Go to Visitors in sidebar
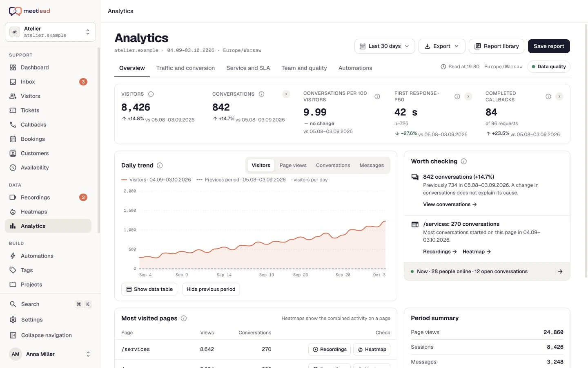 pyautogui.click(x=48, y=96)
